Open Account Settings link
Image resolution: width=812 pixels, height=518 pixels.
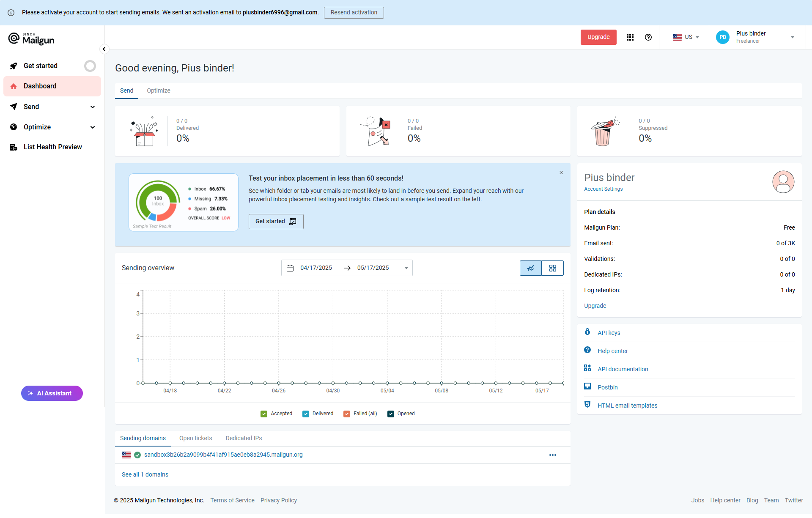pyautogui.click(x=603, y=189)
